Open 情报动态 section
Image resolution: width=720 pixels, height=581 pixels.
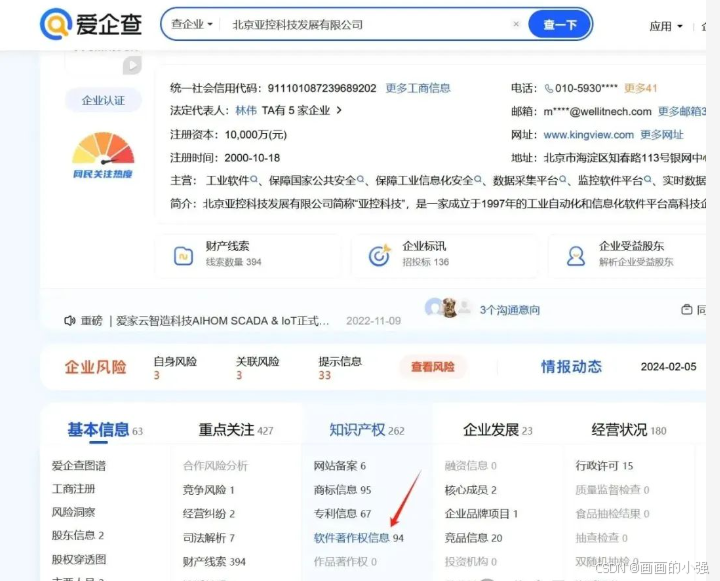point(571,367)
